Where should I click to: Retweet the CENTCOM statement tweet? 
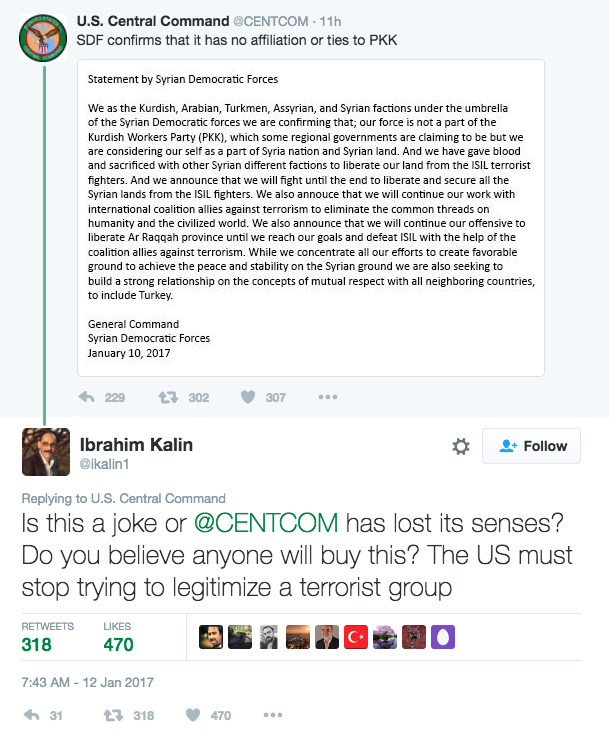click(168, 397)
